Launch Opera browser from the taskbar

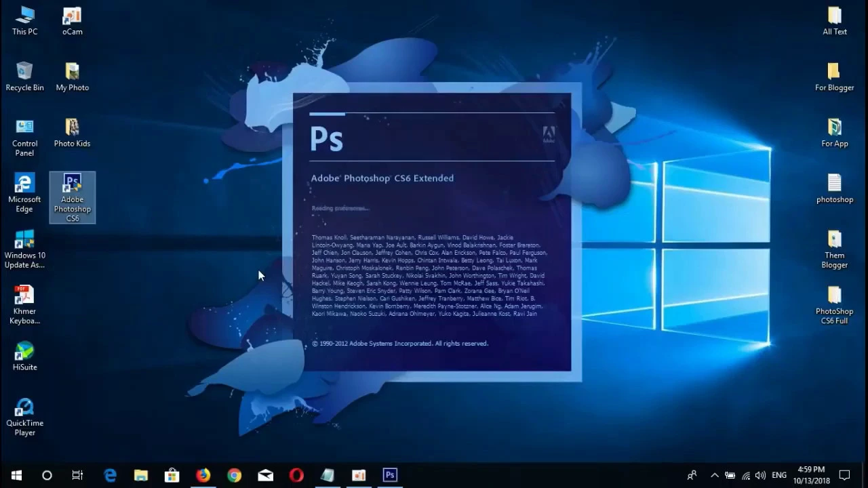[296, 475]
